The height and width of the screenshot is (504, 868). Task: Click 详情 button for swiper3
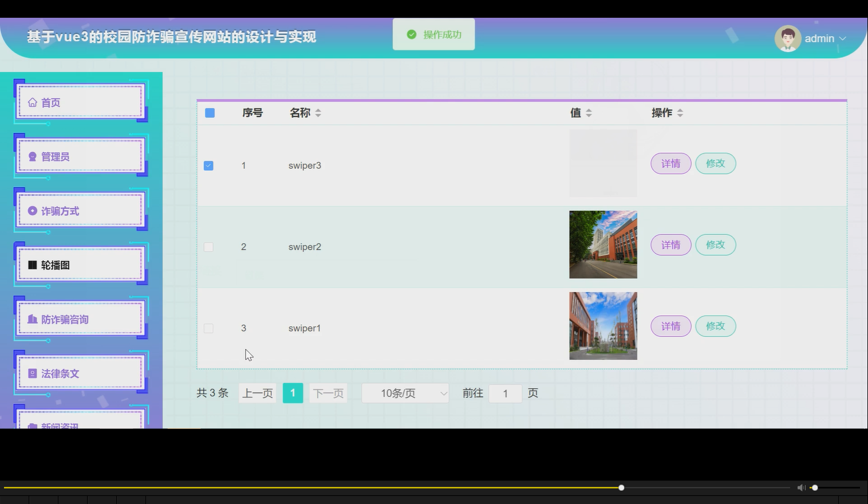tap(670, 163)
